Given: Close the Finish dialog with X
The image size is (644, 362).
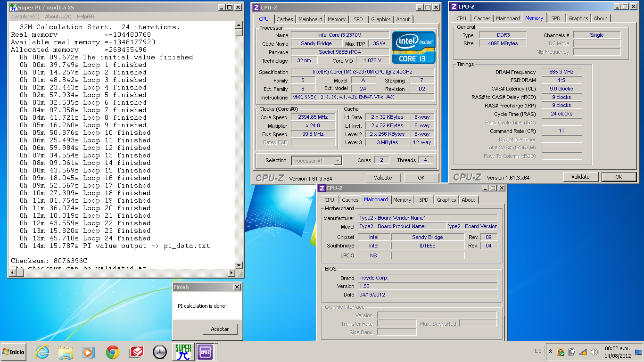Looking at the screenshot, I should tap(237, 287).
